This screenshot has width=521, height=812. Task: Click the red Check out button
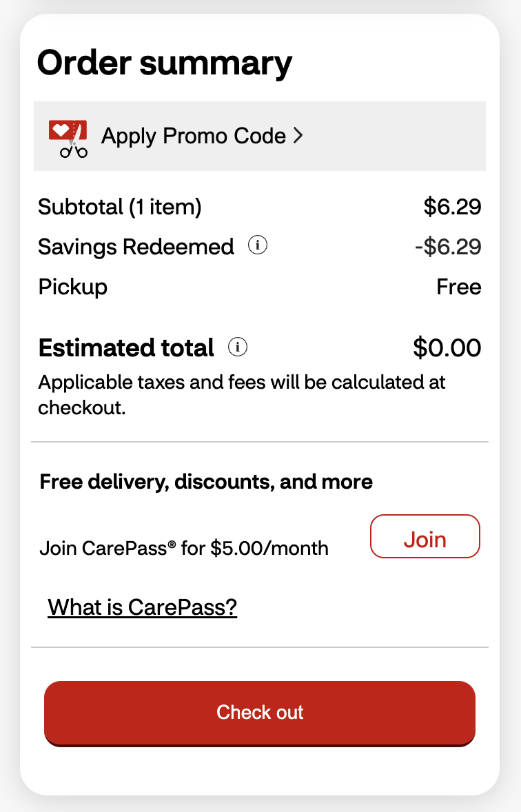click(260, 713)
